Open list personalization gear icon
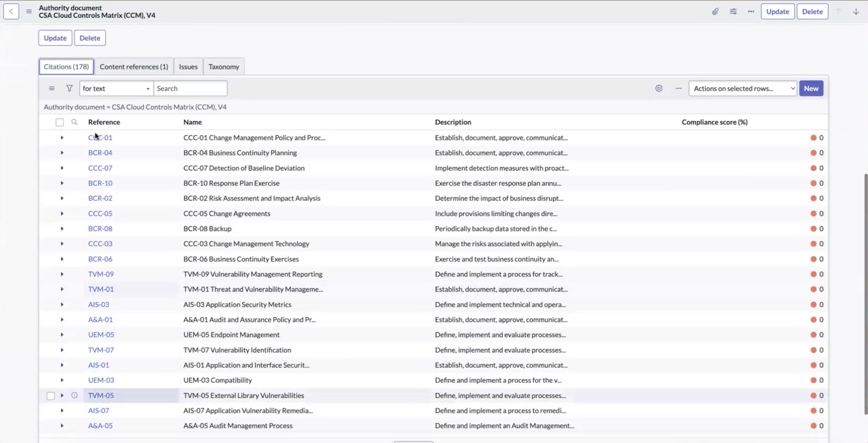Viewport: 868px width, 443px height. pyautogui.click(x=659, y=88)
